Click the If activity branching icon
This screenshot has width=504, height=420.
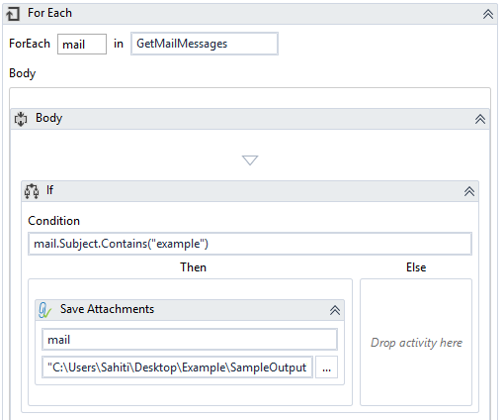pyautogui.click(x=32, y=191)
